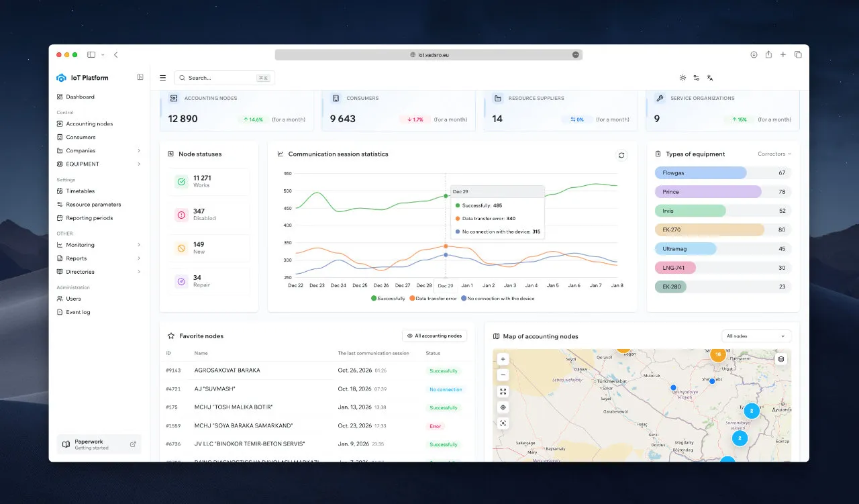Refresh the Communication session statistics chart
This screenshot has width=859, height=504.
pyautogui.click(x=621, y=154)
